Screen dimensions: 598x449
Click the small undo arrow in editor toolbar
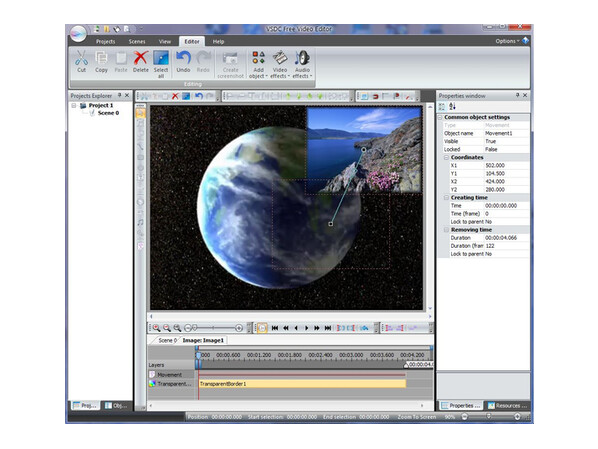199,96
